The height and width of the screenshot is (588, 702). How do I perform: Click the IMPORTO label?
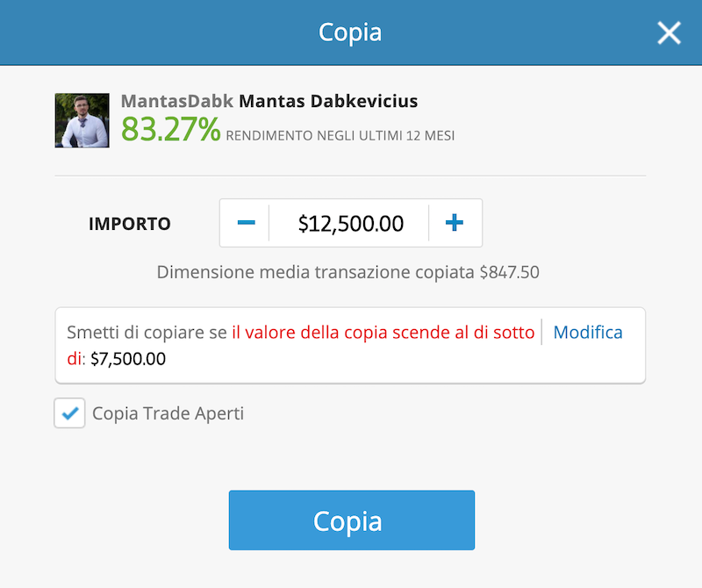coord(130,224)
